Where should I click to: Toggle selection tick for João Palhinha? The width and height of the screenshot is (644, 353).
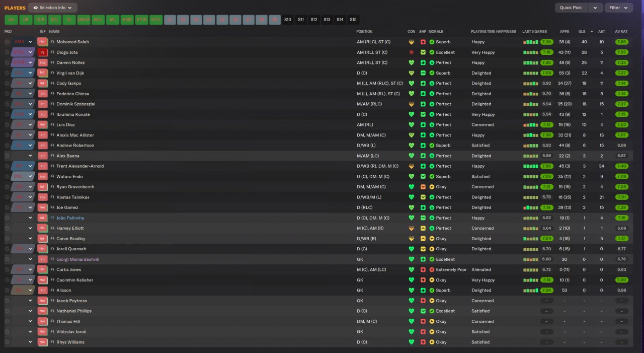(7, 218)
